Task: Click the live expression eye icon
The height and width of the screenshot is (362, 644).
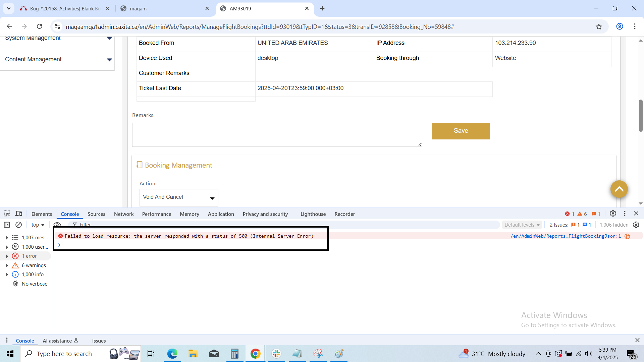Action: click(x=57, y=225)
